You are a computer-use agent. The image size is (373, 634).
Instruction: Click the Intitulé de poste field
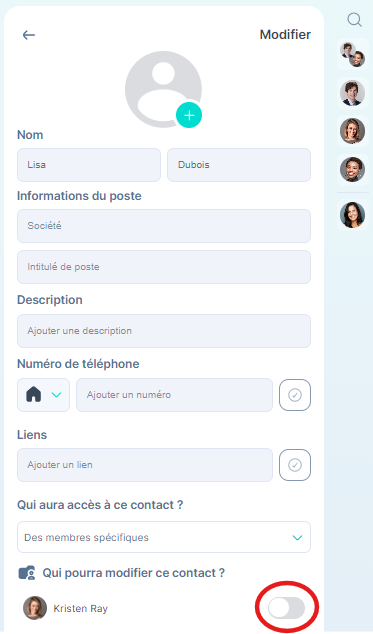tap(164, 267)
